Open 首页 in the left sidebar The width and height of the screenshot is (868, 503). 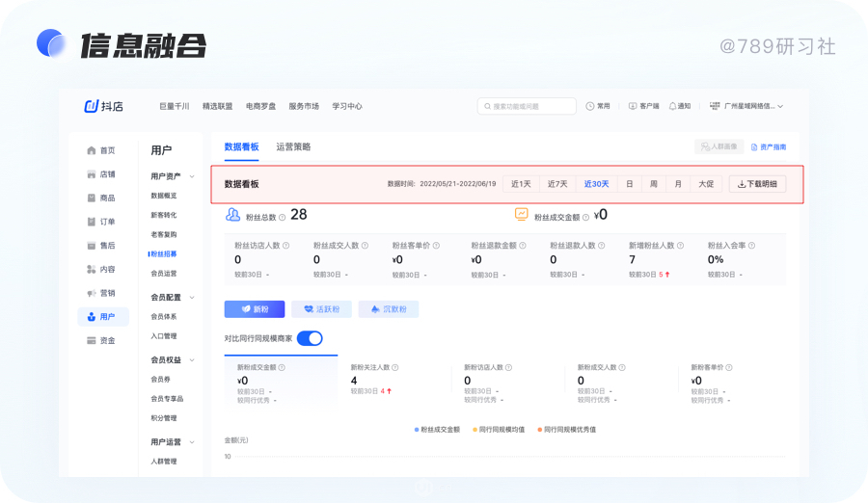(x=101, y=150)
